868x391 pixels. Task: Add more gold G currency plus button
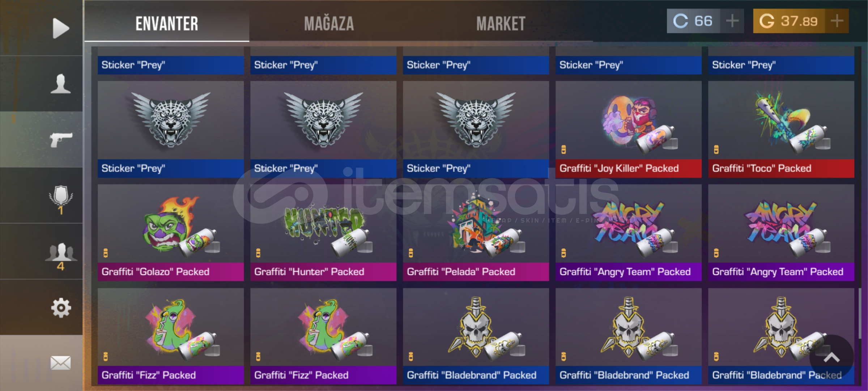(x=837, y=21)
